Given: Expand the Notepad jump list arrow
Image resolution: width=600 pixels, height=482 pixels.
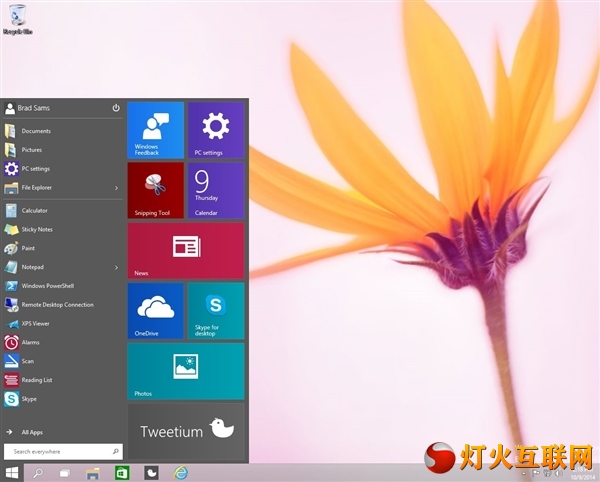Looking at the screenshot, I should pyautogui.click(x=116, y=267).
